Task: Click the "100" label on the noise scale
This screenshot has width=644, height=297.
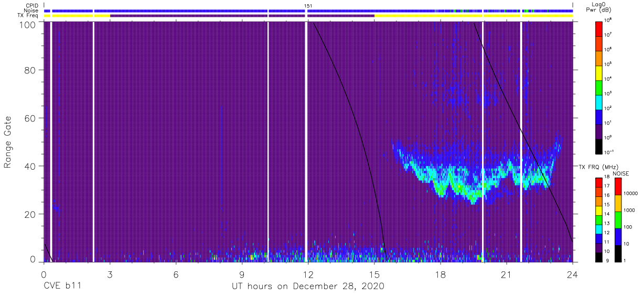Action: (x=629, y=227)
